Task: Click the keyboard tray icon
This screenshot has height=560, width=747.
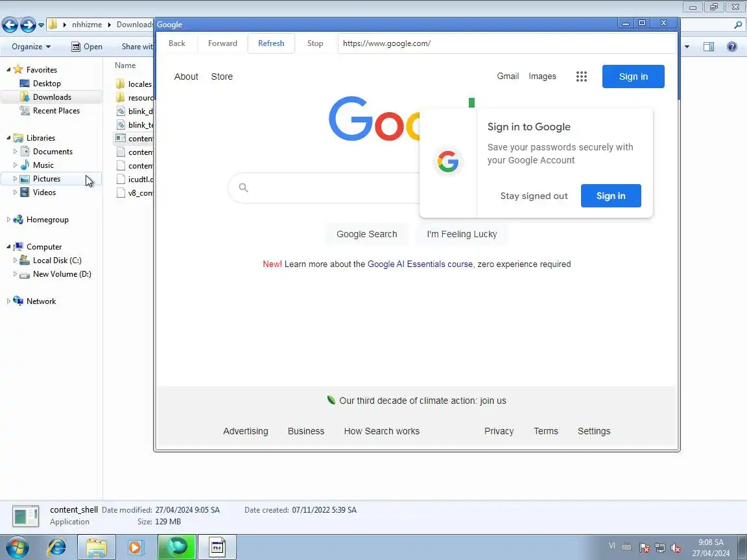Action: [627, 546]
